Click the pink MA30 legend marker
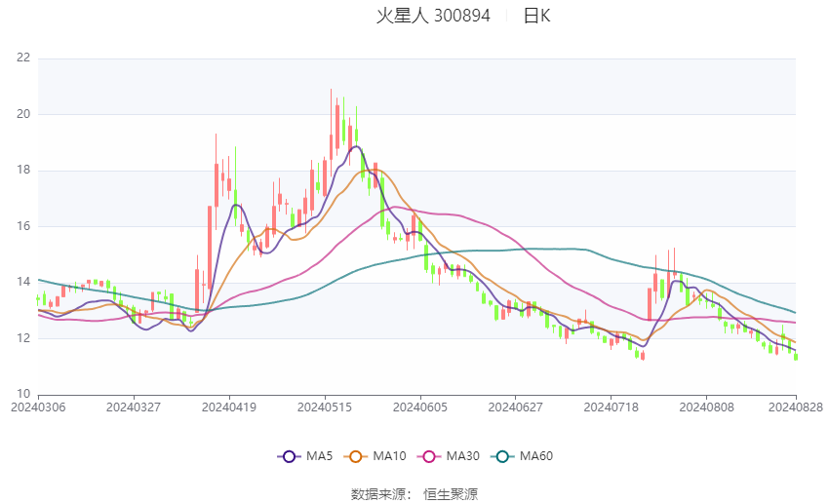This screenshot has width=829, height=504. pyautogui.click(x=429, y=456)
